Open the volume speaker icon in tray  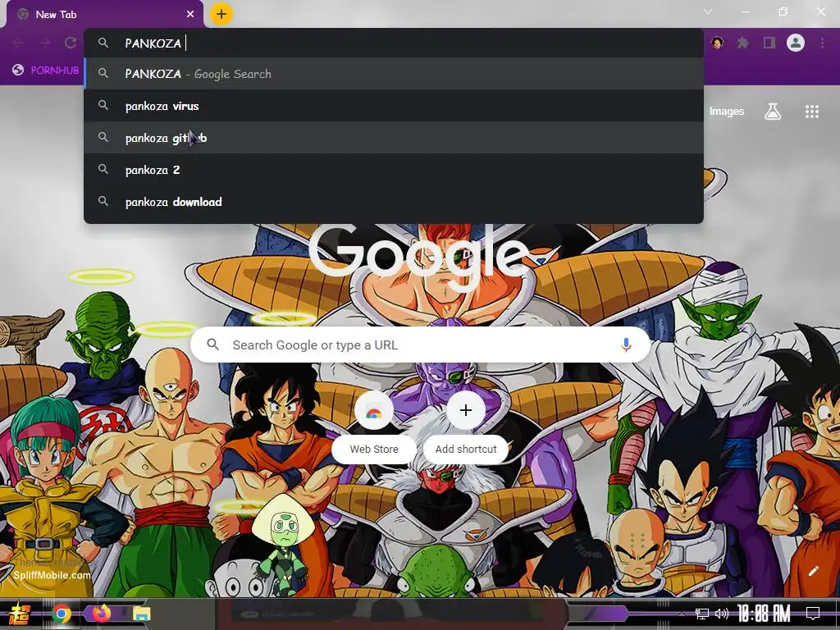(722, 614)
